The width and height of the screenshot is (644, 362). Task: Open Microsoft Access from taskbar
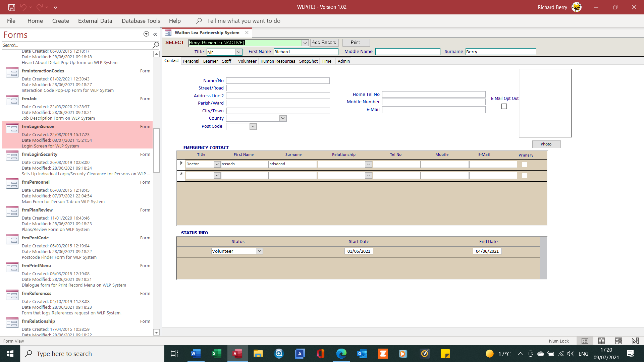point(238,354)
